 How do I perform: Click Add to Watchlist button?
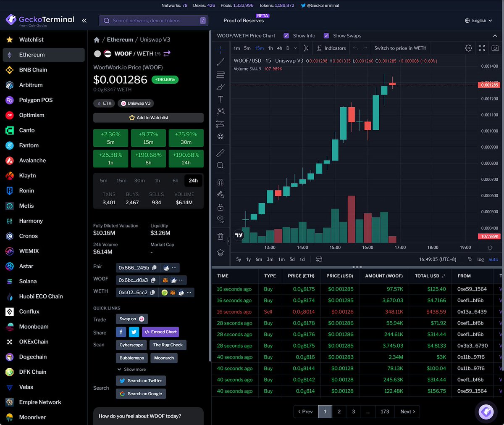tap(148, 118)
